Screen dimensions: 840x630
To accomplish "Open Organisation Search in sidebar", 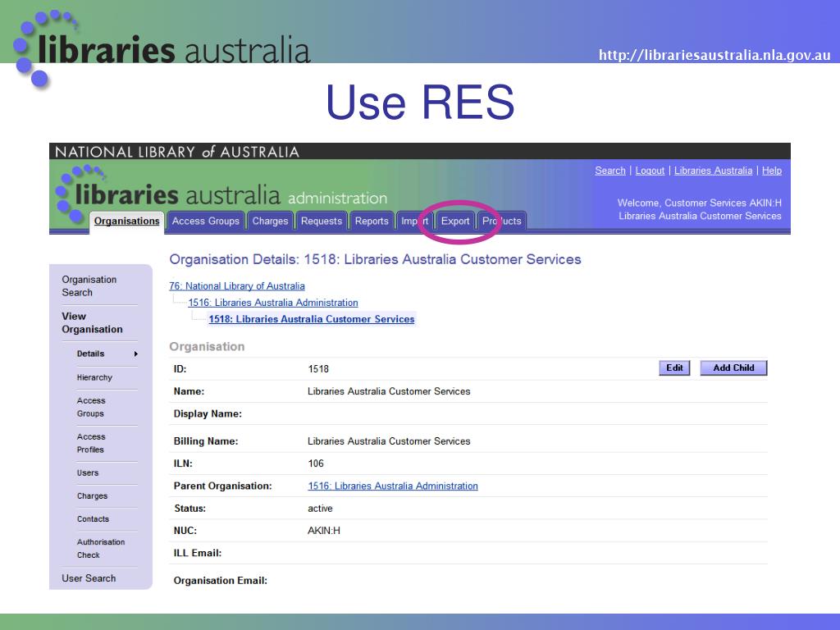I will [x=89, y=286].
